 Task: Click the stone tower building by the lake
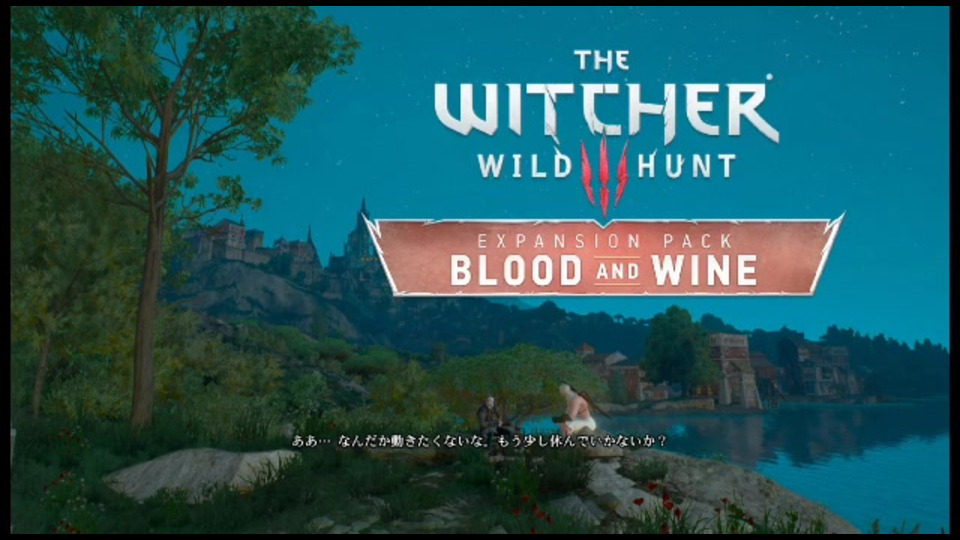click(x=733, y=370)
